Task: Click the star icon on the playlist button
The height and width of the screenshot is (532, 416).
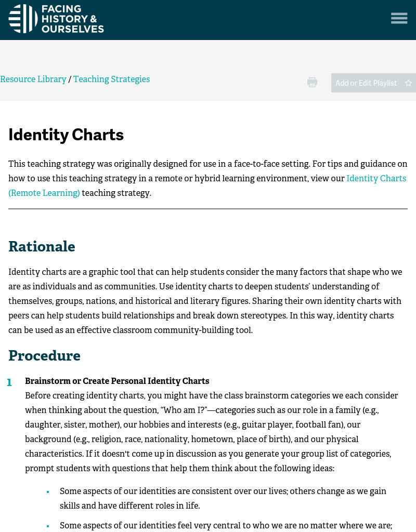Action: point(408,83)
